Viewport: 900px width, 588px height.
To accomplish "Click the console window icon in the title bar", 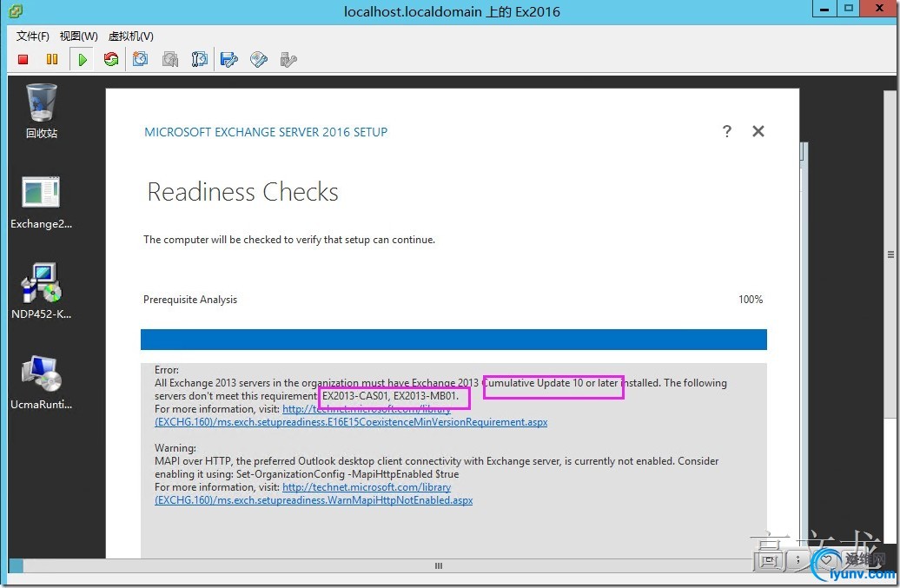I will coord(16,11).
